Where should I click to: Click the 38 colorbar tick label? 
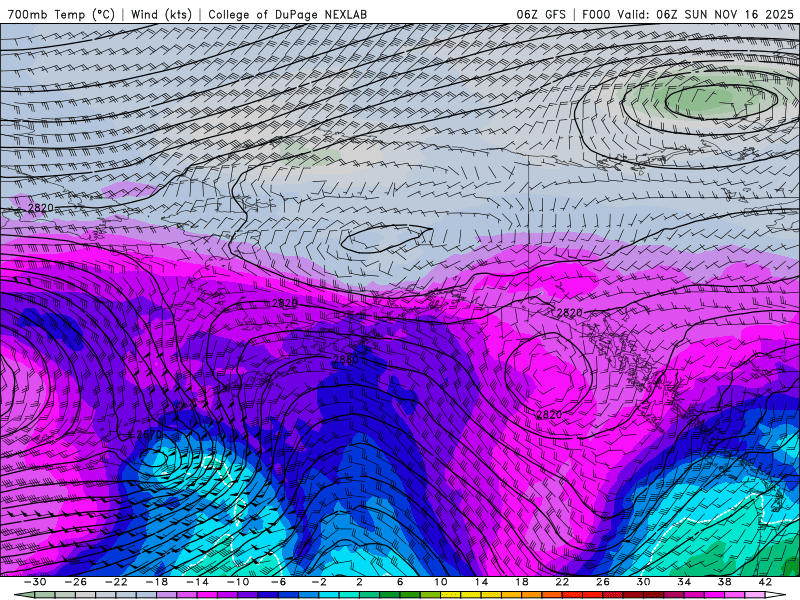724,582
